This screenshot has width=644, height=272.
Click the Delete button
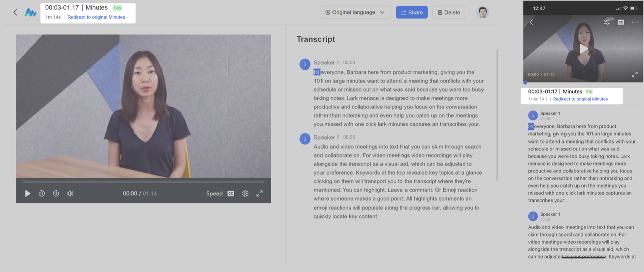pos(448,12)
